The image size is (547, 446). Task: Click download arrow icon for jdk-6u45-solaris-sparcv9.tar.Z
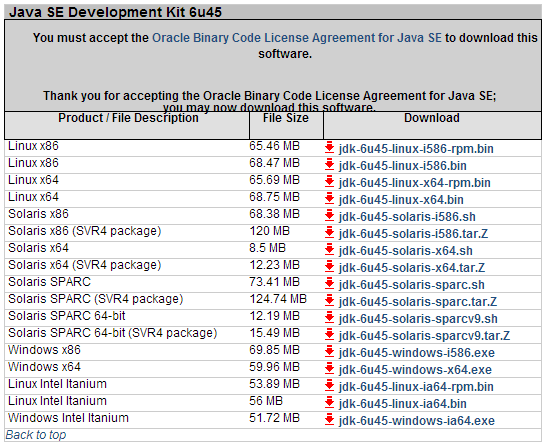[x=329, y=335]
